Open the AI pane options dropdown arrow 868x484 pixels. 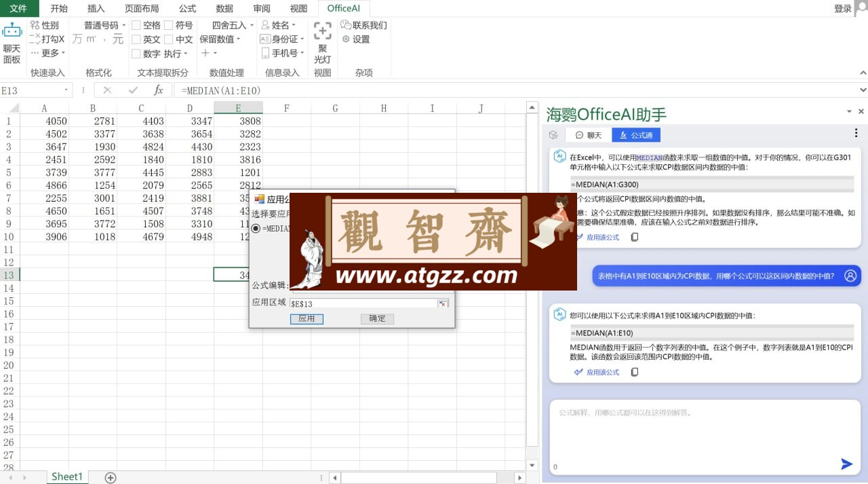click(x=849, y=111)
